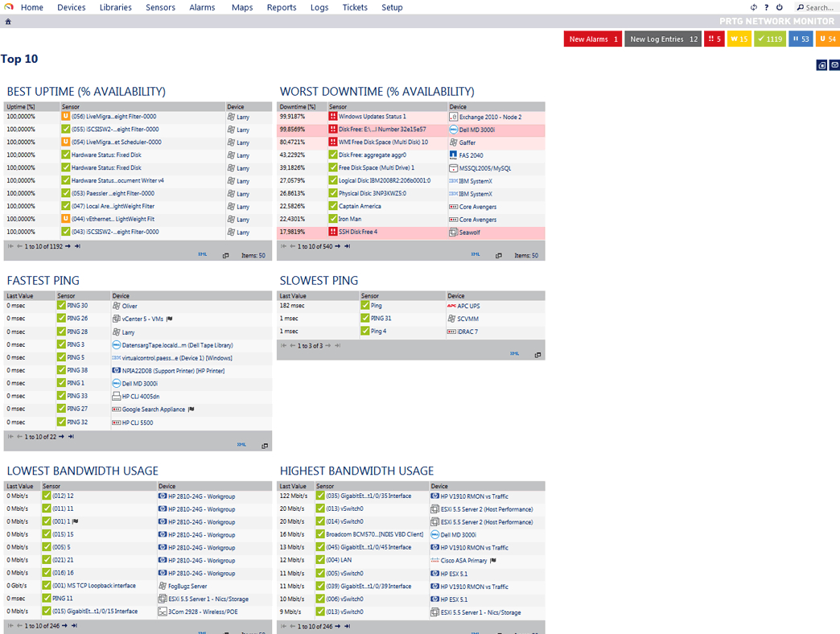The width and height of the screenshot is (840, 634).
Task: Open the Libraries menu
Action: (115, 7)
